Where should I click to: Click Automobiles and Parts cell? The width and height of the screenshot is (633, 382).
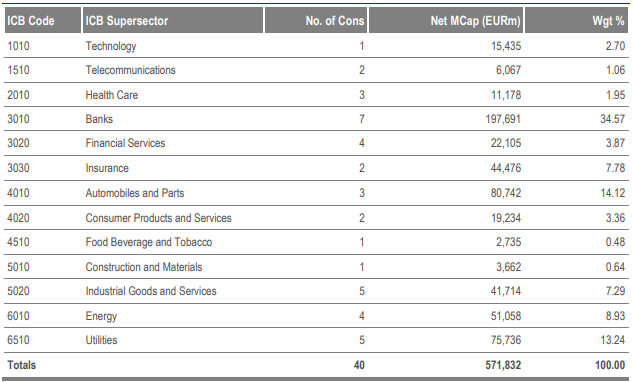[134, 193]
